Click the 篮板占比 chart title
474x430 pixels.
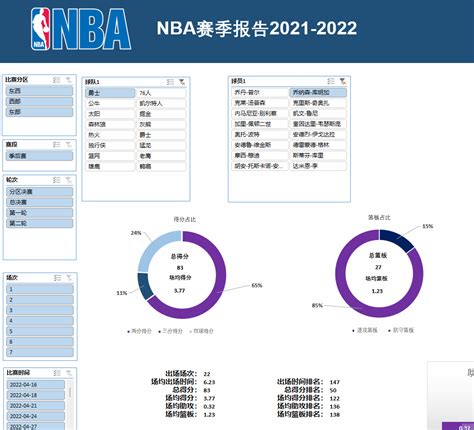click(379, 218)
